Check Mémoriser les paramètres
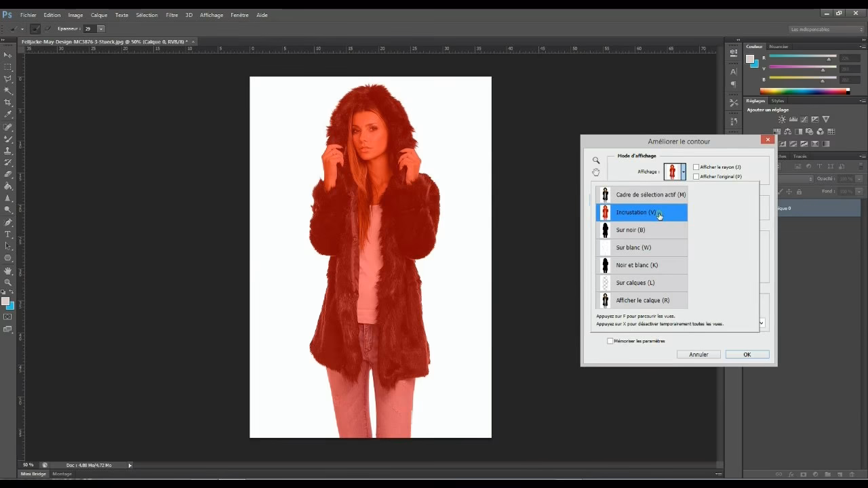This screenshot has width=868, height=488. (610, 341)
